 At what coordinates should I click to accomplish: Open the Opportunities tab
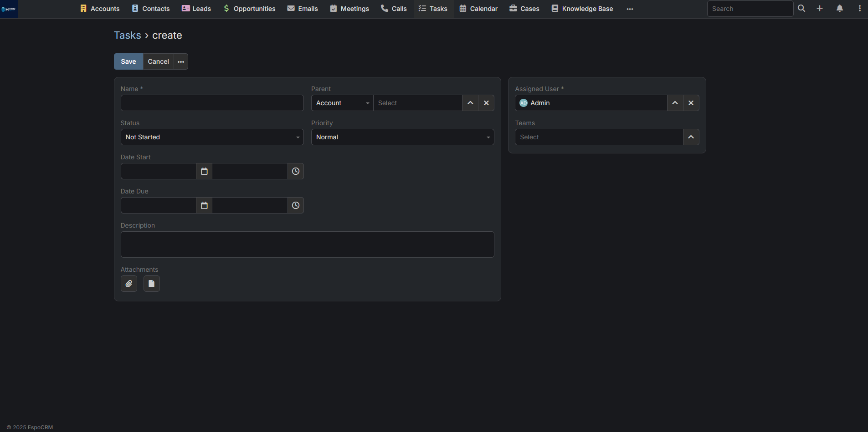249,9
